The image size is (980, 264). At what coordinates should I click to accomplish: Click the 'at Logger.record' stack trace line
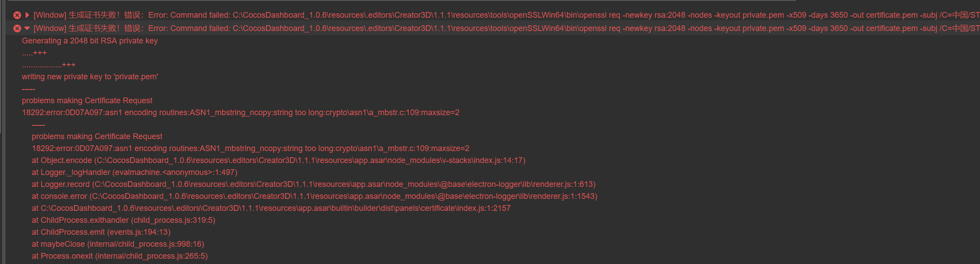[313, 184]
